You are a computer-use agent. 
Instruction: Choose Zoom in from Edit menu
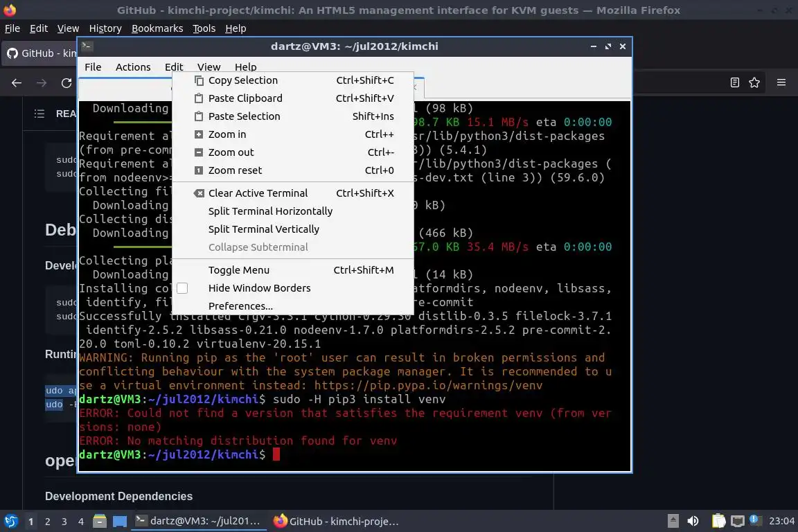[294, 134]
